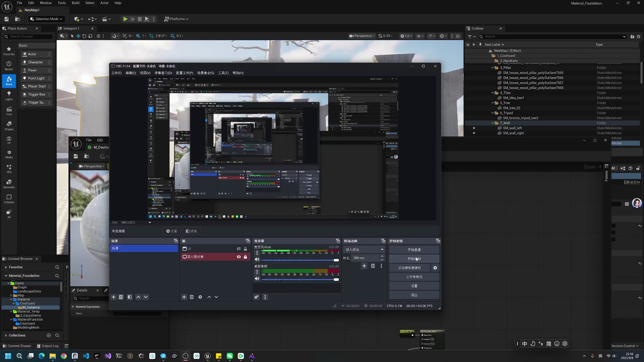Add a new transition with plus icon
Screen dimensions: 644x362
pos(364,266)
